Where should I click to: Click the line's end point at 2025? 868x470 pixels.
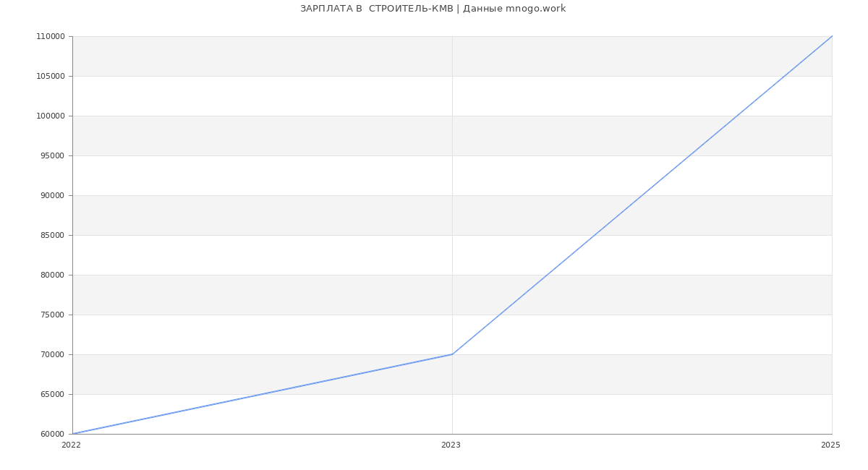tap(832, 36)
